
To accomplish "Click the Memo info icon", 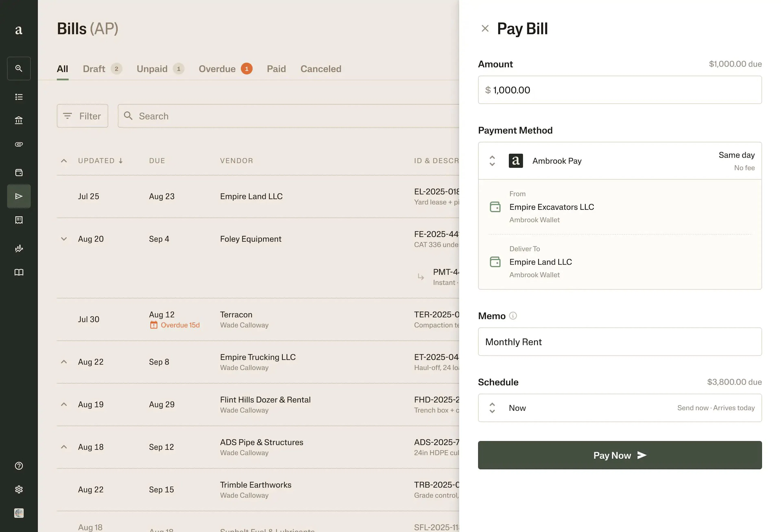I will (513, 316).
